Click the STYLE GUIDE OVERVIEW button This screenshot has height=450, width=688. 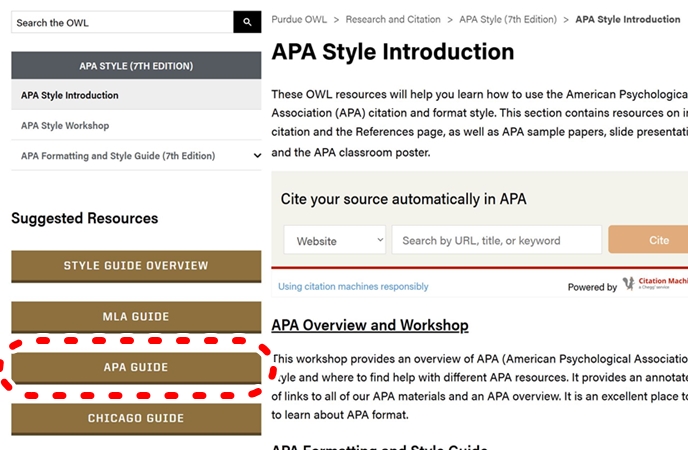136,266
